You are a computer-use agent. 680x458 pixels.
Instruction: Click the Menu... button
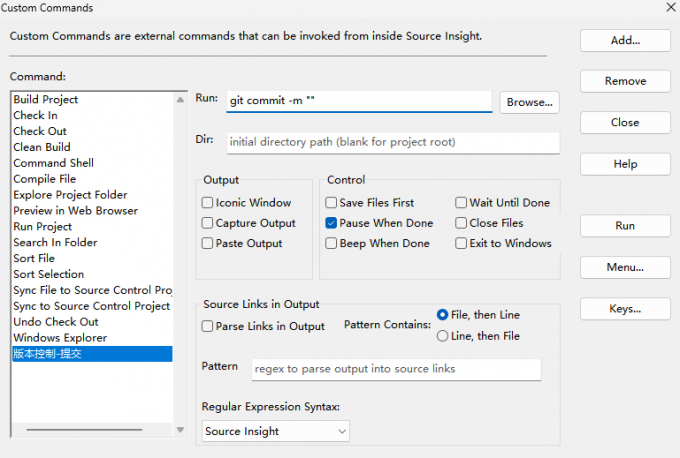click(625, 267)
